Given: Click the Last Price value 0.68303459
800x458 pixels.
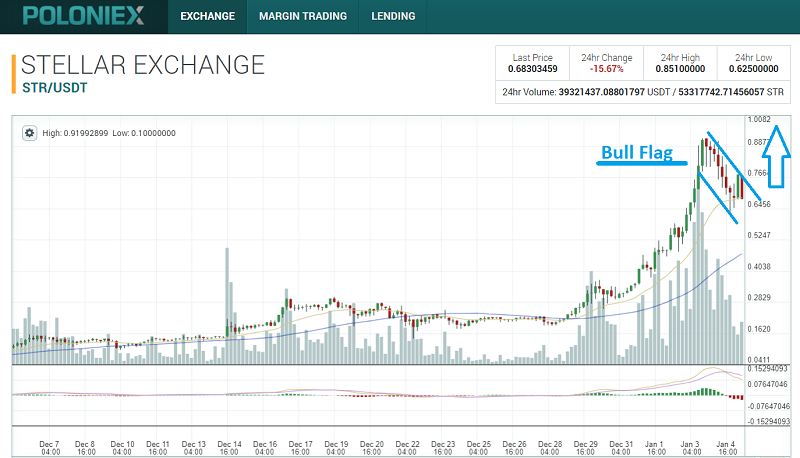Looking at the screenshot, I should pos(533,69).
